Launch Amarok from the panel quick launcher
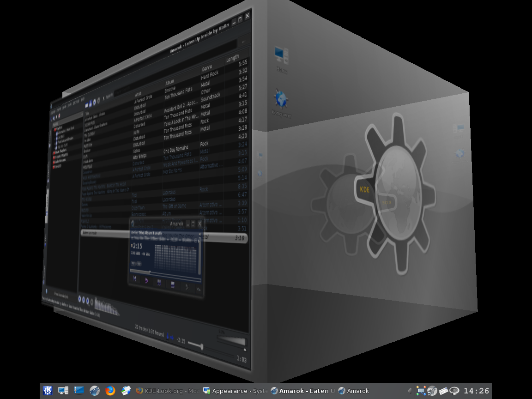This screenshot has width=532, height=399. 94,391
